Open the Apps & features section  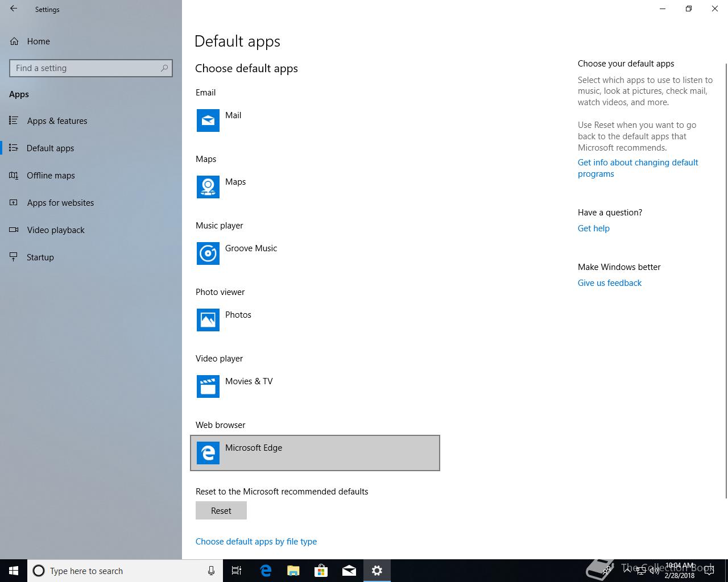(x=57, y=121)
